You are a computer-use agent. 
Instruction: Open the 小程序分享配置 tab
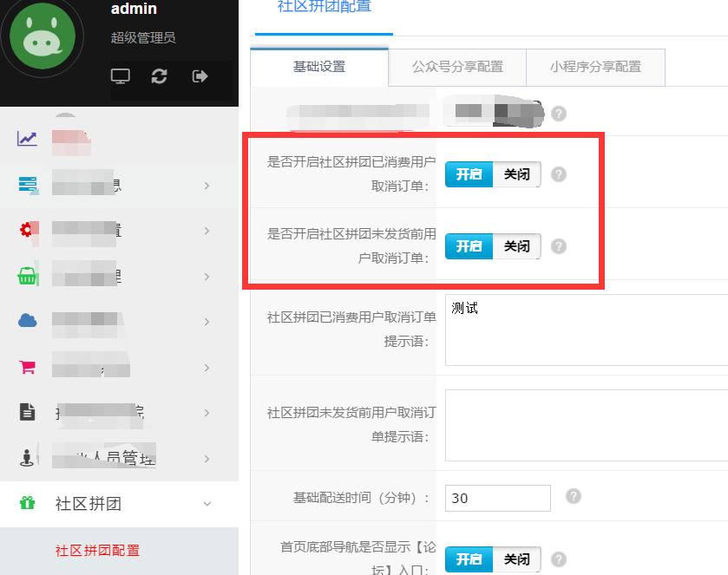coord(595,67)
